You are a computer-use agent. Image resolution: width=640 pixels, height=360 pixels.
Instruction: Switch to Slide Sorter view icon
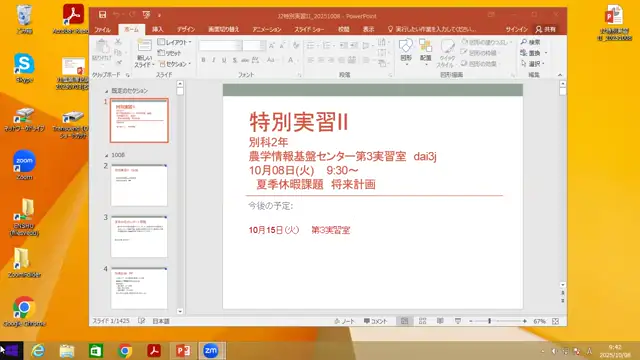tap(422, 321)
